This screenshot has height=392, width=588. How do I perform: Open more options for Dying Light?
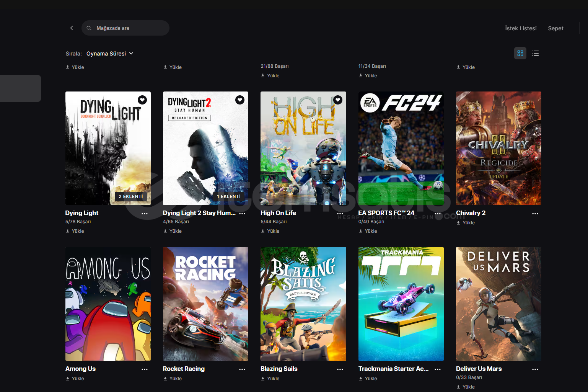point(145,214)
